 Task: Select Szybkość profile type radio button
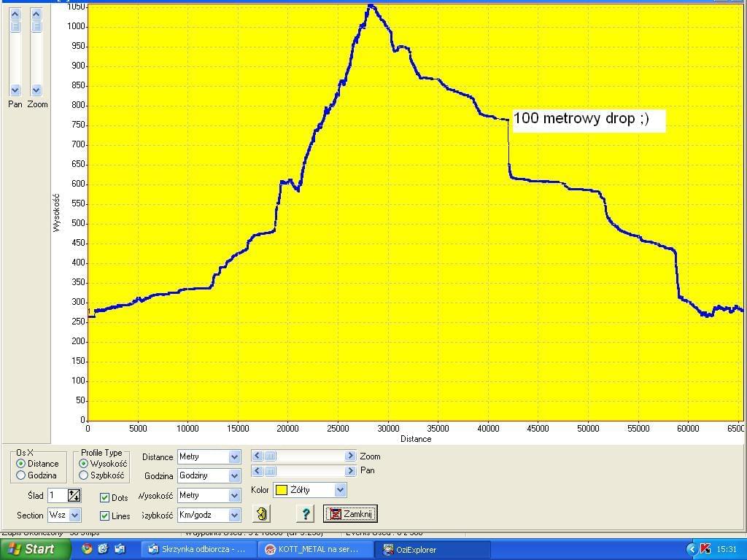tap(84, 475)
